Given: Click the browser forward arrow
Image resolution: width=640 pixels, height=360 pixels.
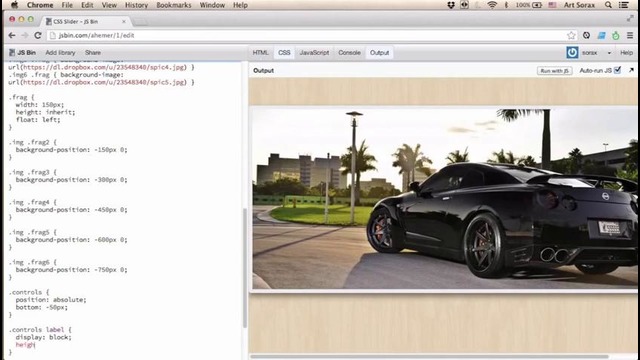Looking at the screenshot, I should click(x=25, y=36).
